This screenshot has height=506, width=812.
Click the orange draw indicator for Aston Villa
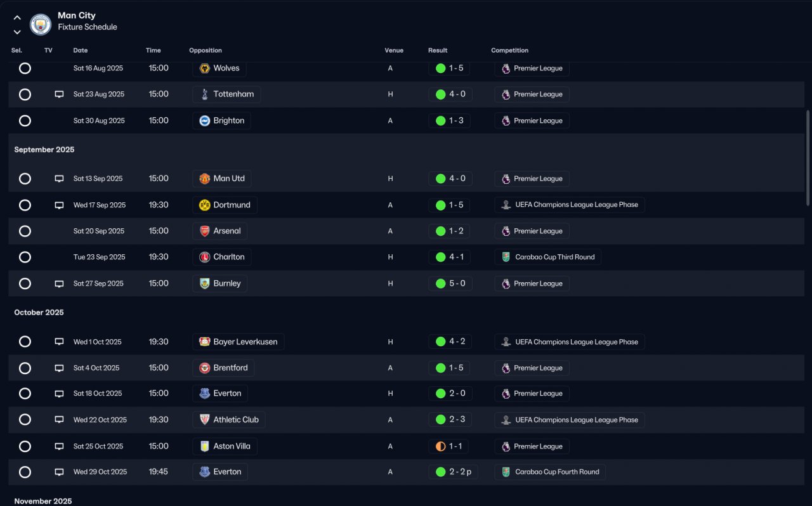tap(440, 446)
